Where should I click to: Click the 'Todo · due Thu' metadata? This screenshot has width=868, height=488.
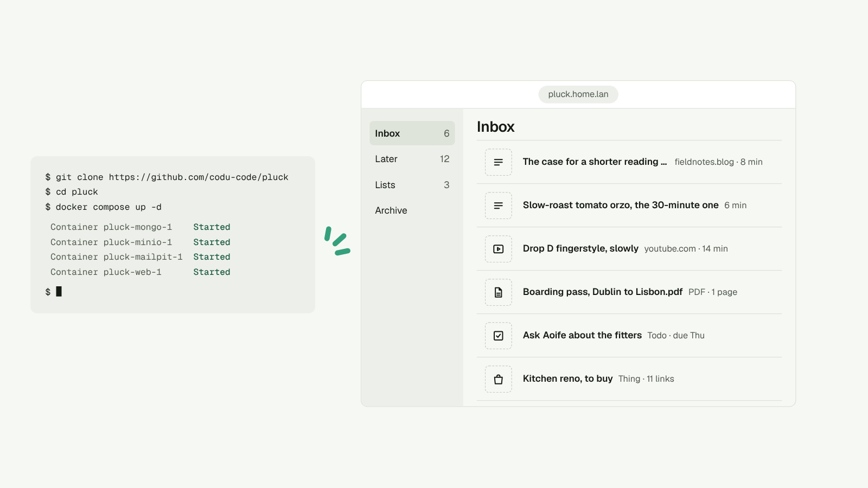(x=676, y=336)
